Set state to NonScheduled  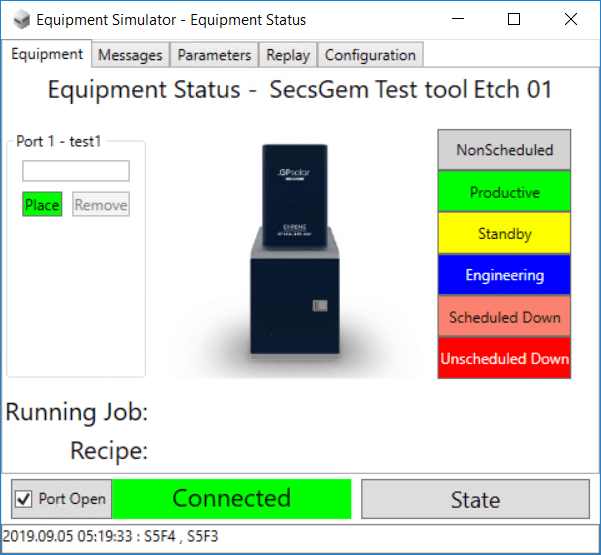coord(504,150)
